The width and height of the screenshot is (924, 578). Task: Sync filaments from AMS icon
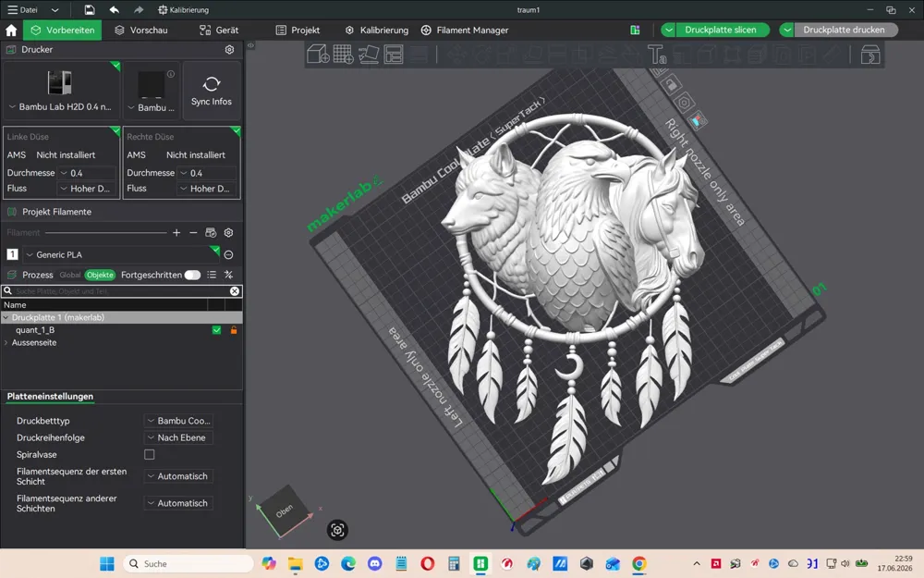[211, 233]
